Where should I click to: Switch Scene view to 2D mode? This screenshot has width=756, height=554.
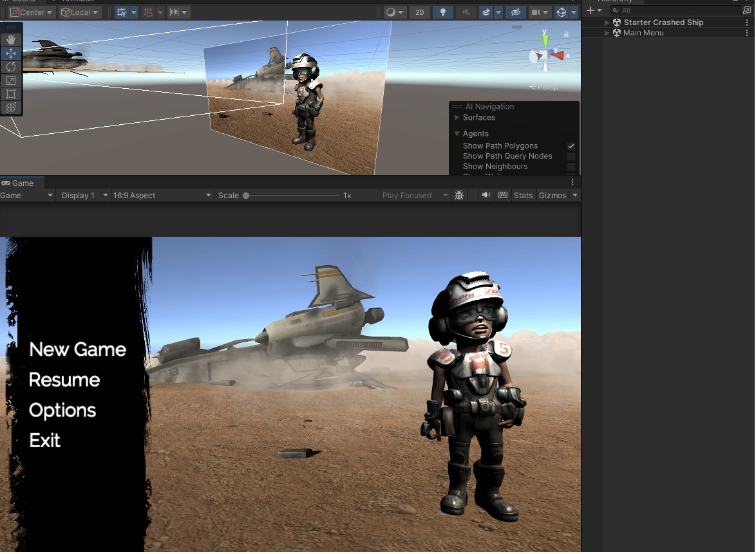coord(419,12)
